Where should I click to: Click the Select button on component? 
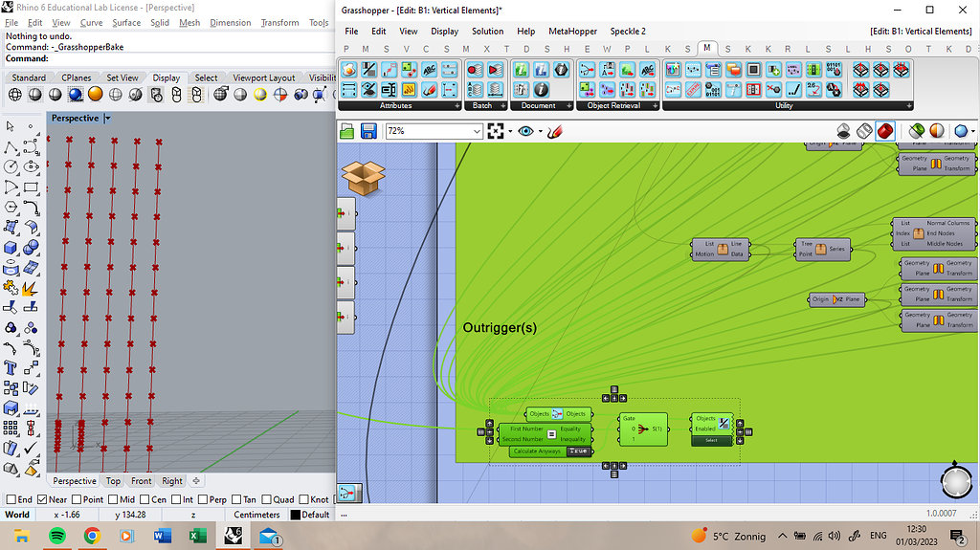pos(711,441)
